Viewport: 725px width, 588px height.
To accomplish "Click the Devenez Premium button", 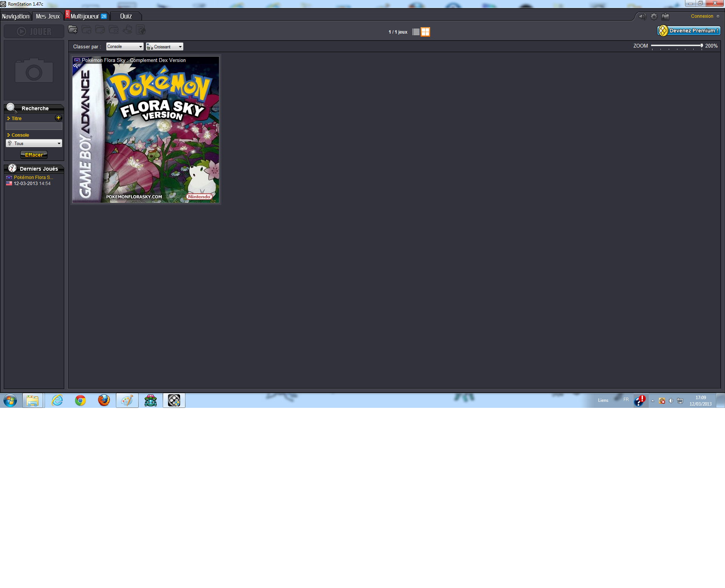I will [x=689, y=31].
